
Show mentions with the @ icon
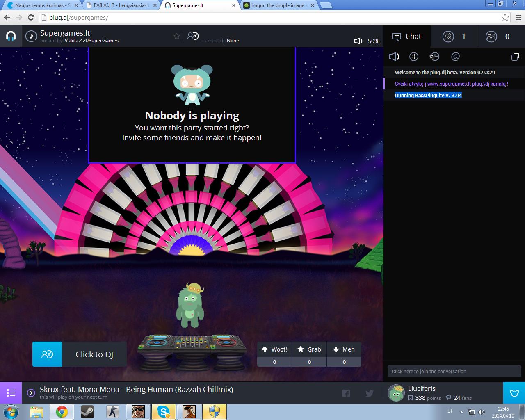[x=455, y=57]
